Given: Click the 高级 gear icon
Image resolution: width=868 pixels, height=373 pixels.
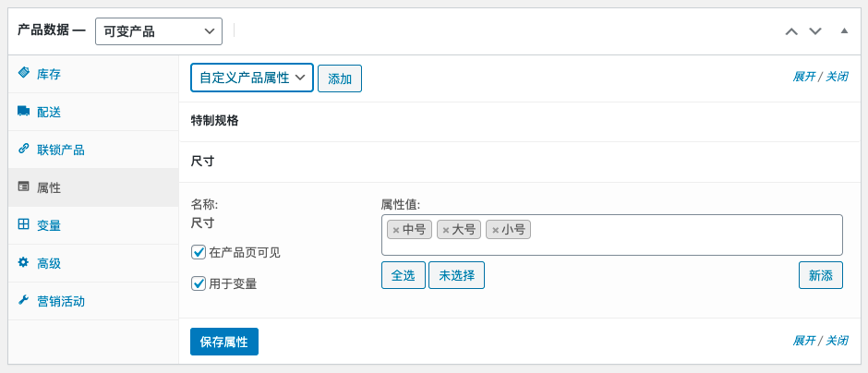Looking at the screenshot, I should click(23, 262).
